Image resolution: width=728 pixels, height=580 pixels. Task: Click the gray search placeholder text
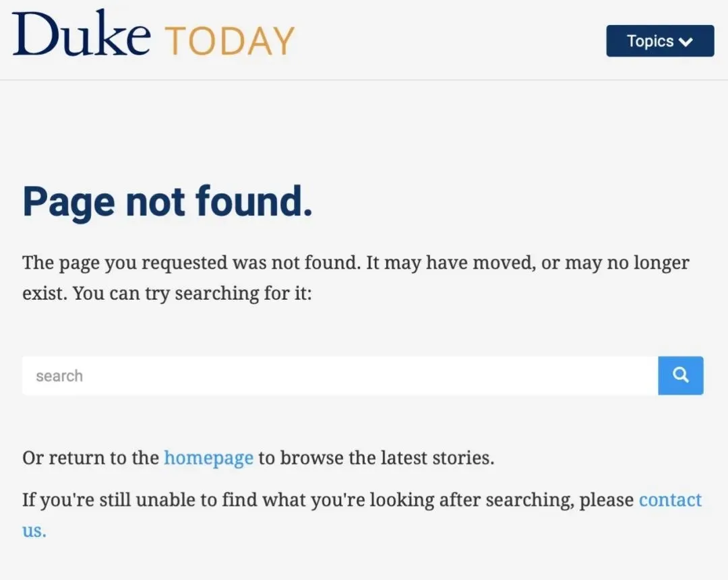point(59,376)
